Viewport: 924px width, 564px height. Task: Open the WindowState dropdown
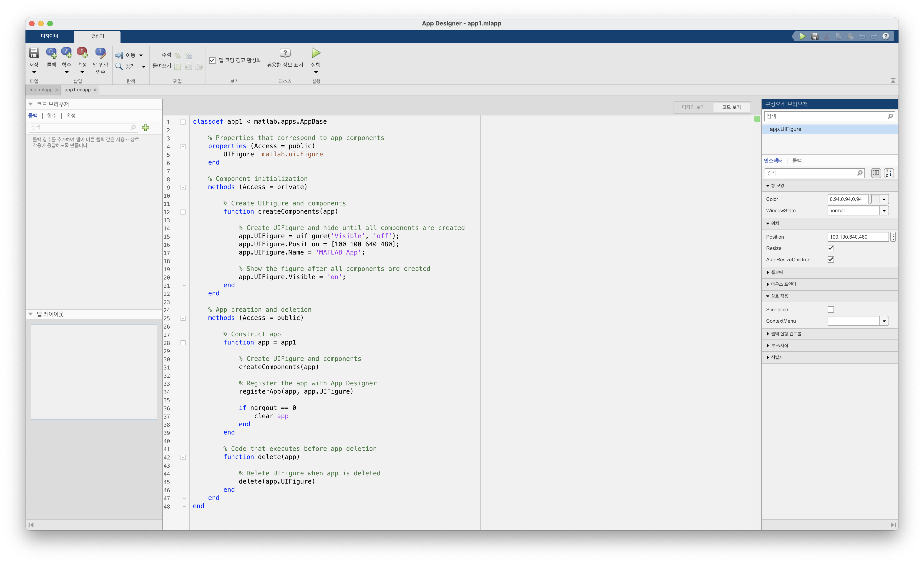click(884, 211)
